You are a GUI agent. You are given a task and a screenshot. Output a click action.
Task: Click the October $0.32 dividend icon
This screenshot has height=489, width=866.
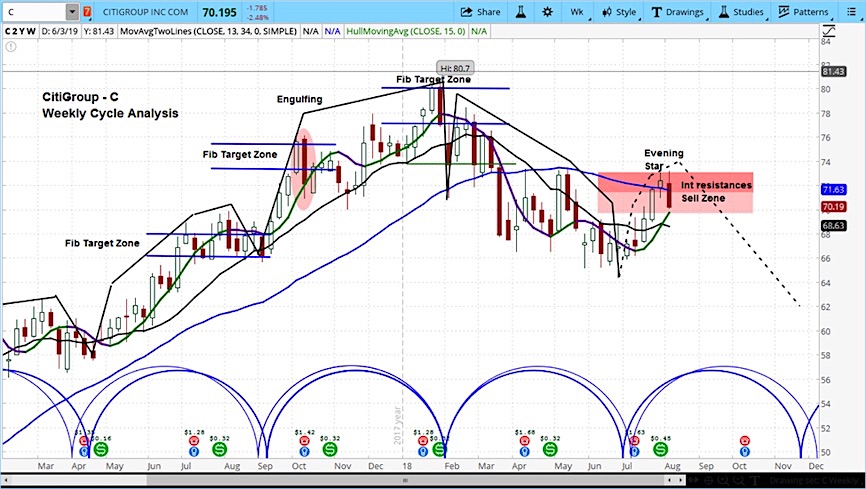[x=329, y=449]
